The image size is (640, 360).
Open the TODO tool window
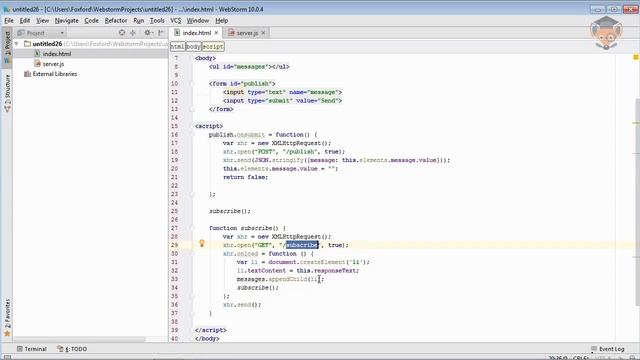[x=72, y=349]
